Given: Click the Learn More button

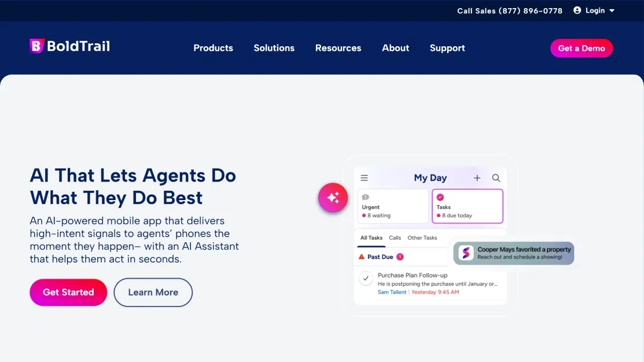Looking at the screenshot, I should [x=153, y=292].
